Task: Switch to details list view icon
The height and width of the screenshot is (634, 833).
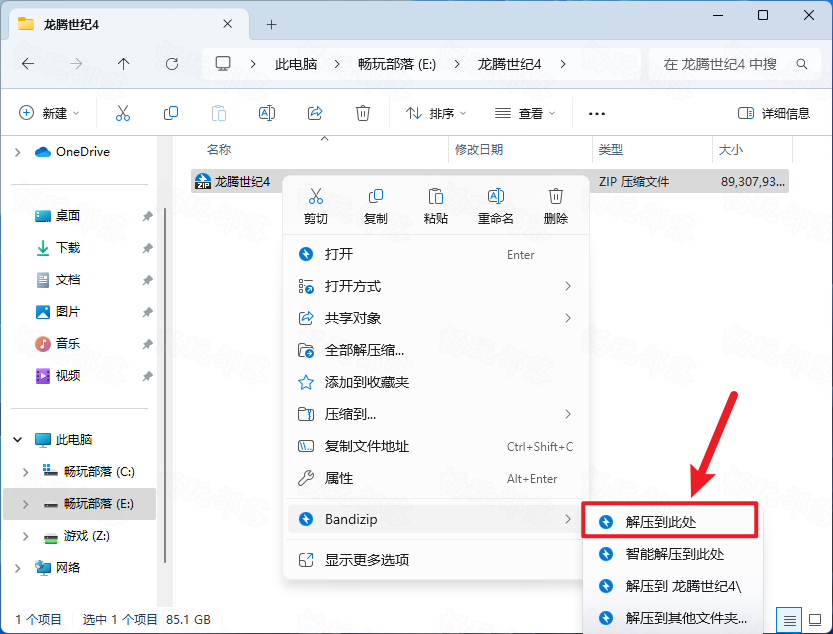Action: pos(790,620)
